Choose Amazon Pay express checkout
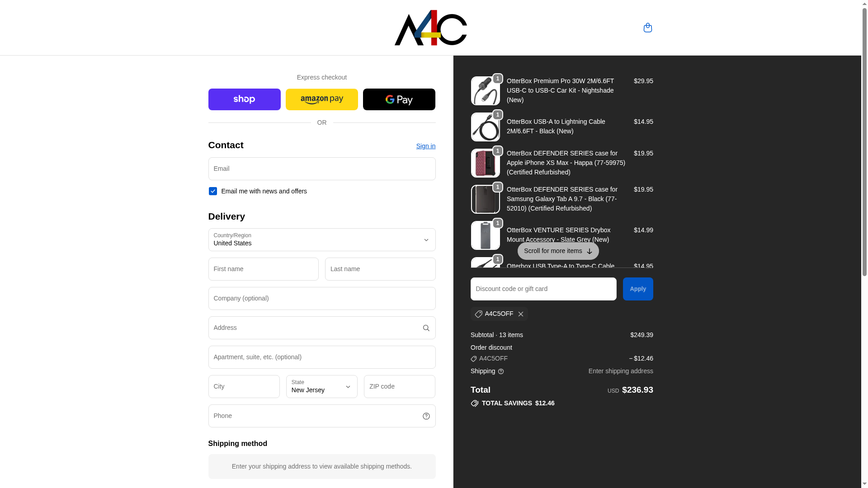This screenshot has width=868, height=488. coord(321,99)
